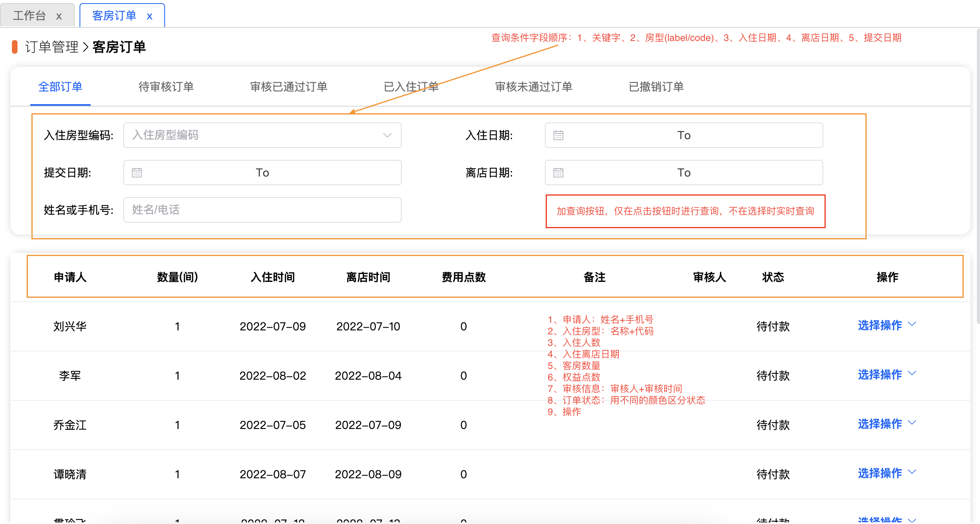The width and height of the screenshot is (980, 524).
Task: Click the 已入住订单 tab
Action: [x=411, y=87]
